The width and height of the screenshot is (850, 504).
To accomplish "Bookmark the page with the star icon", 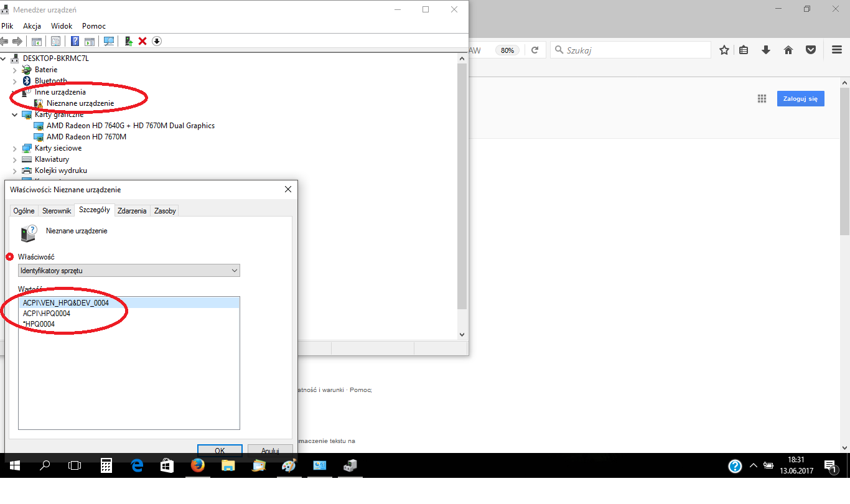I will point(724,50).
